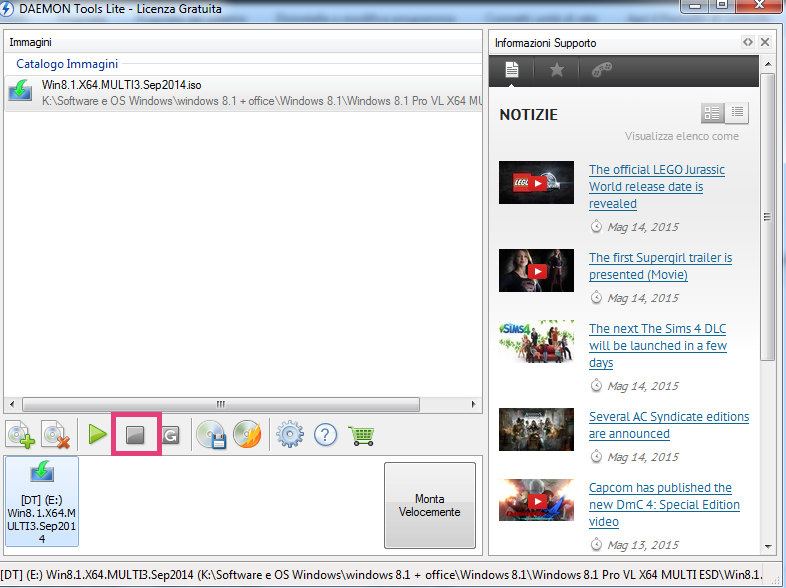Image resolution: width=786 pixels, height=588 pixels.
Task: Close the Informazioni Supporto panel
Action: pos(765,42)
